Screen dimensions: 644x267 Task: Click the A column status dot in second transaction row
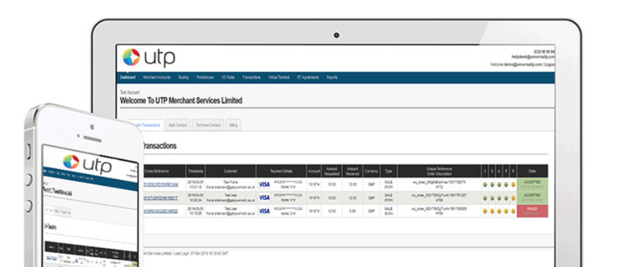coord(499,198)
